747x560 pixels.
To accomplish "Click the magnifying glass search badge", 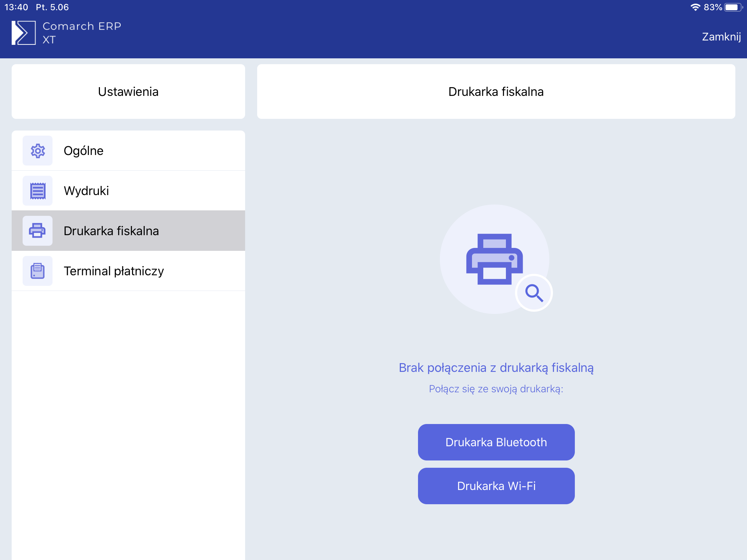I will click(x=534, y=293).
